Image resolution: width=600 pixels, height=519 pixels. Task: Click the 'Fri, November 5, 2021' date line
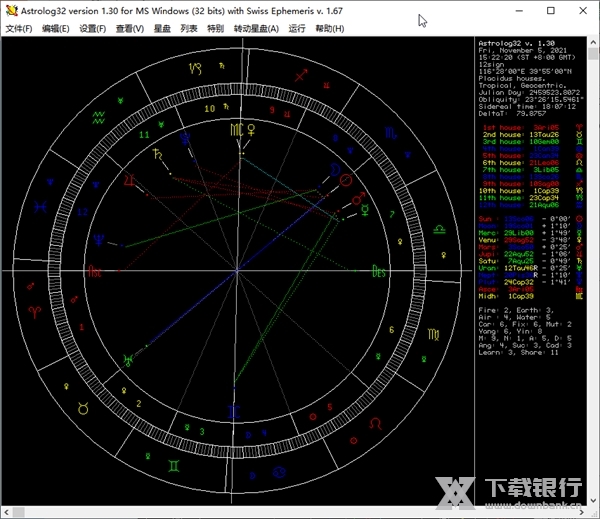click(523, 51)
